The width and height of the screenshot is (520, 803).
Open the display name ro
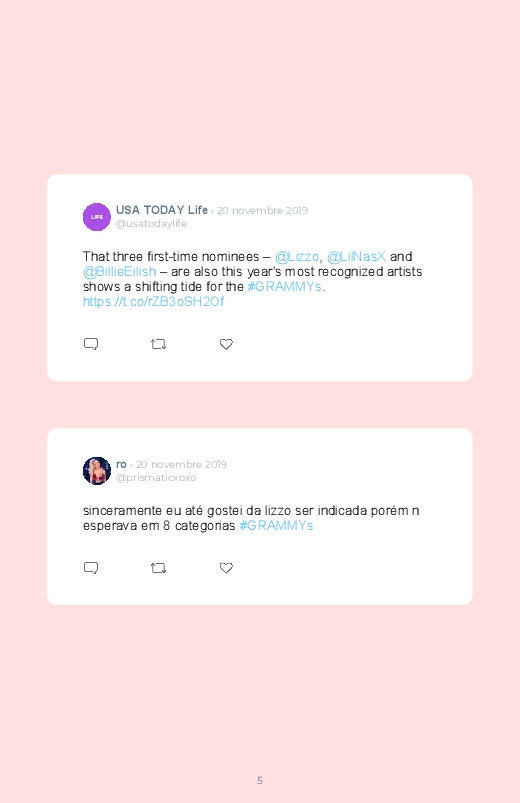(121, 464)
